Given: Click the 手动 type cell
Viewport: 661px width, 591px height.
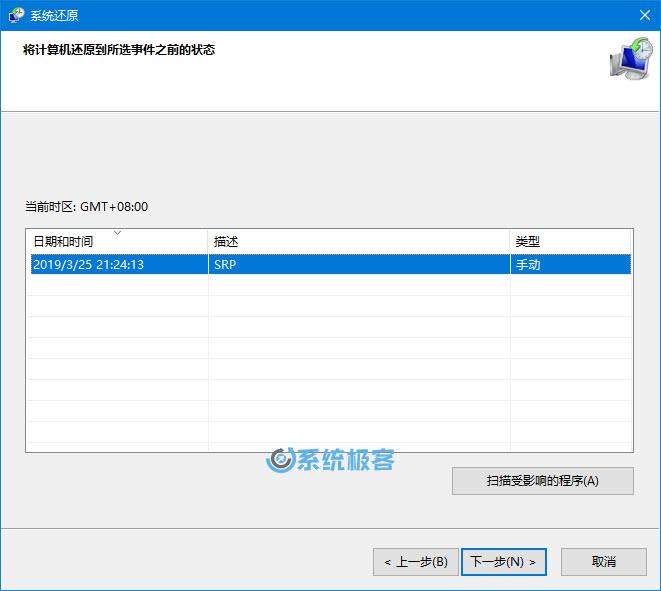Looking at the screenshot, I should pos(571,264).
